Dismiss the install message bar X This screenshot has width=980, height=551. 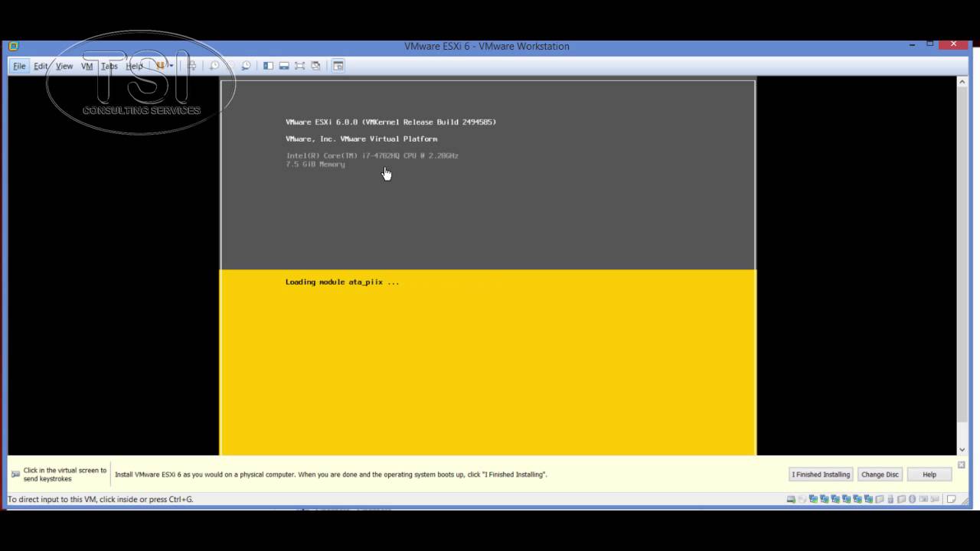tap(961, 465)
